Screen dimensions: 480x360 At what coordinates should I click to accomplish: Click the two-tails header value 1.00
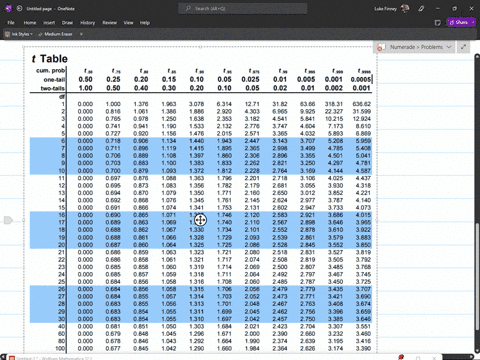(85, 88)
